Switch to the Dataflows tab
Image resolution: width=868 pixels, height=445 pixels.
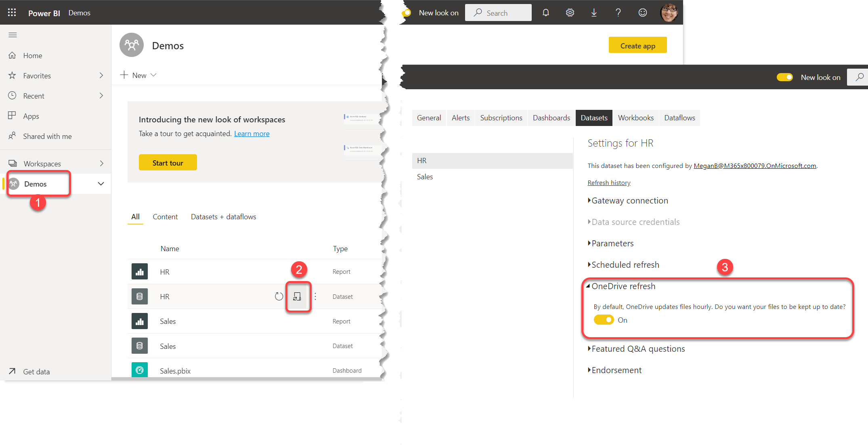[x=680, y=118]
